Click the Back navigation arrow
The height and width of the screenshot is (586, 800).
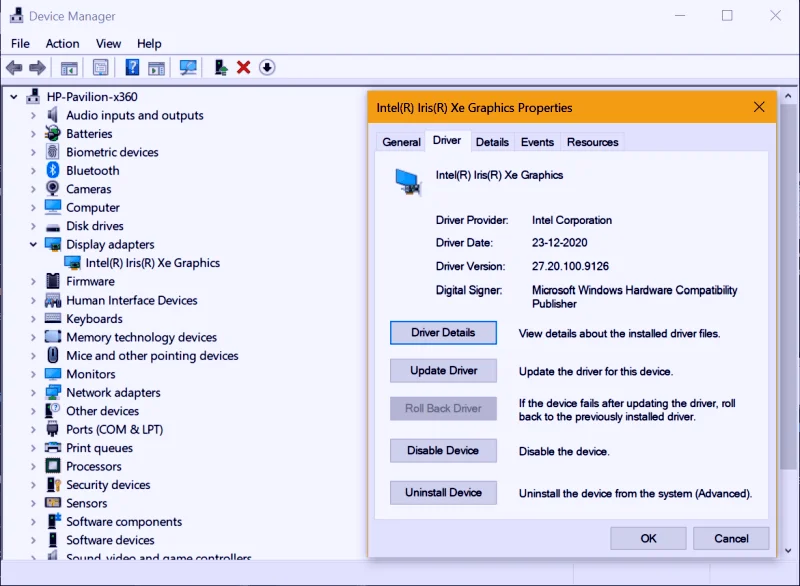(13, 67)
